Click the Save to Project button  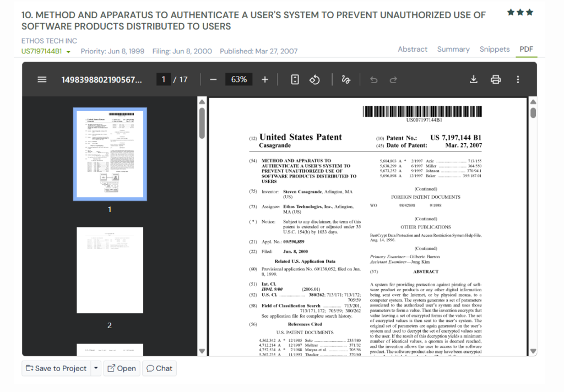point(56,368)
